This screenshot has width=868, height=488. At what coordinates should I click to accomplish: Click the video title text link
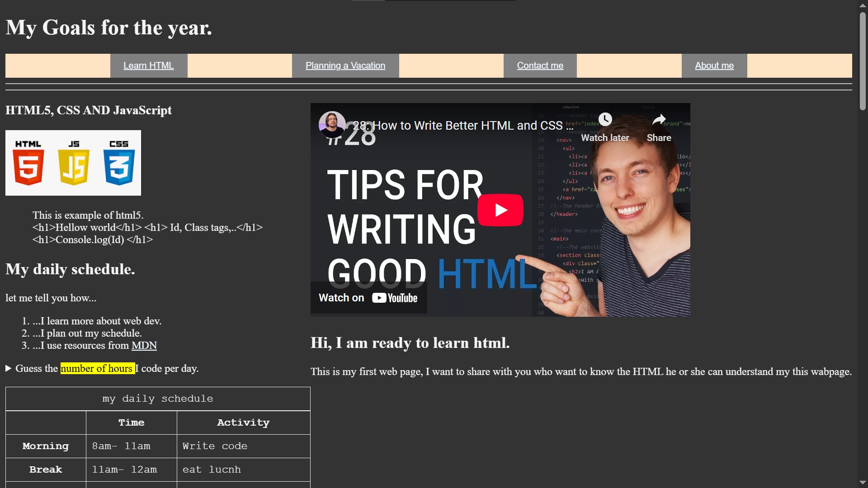[462, 126]
